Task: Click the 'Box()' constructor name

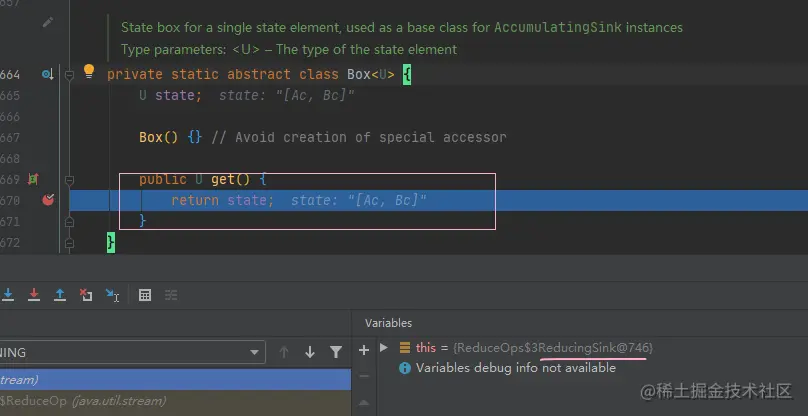Action: (159, 138)
